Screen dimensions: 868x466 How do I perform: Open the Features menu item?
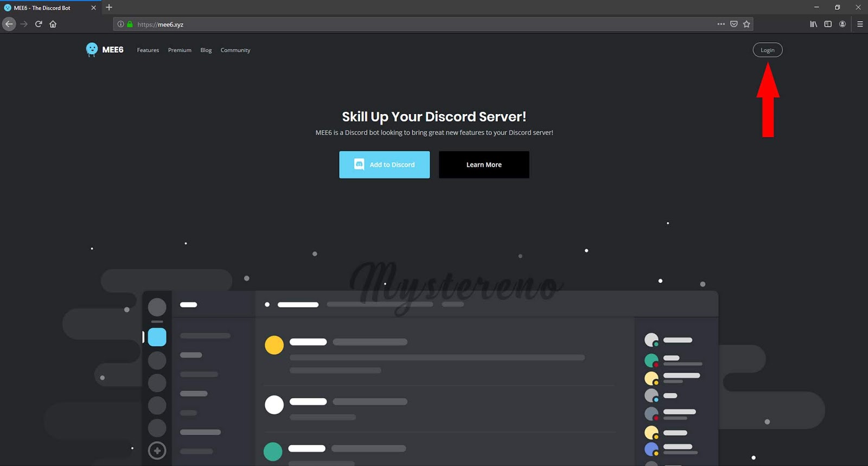click(148, 50)
